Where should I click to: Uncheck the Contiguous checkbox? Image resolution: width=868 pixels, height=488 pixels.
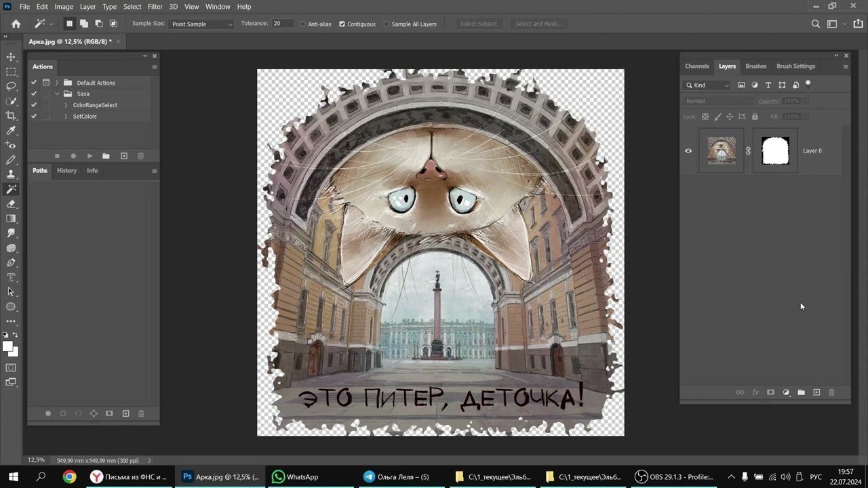(x=342, y=24)
